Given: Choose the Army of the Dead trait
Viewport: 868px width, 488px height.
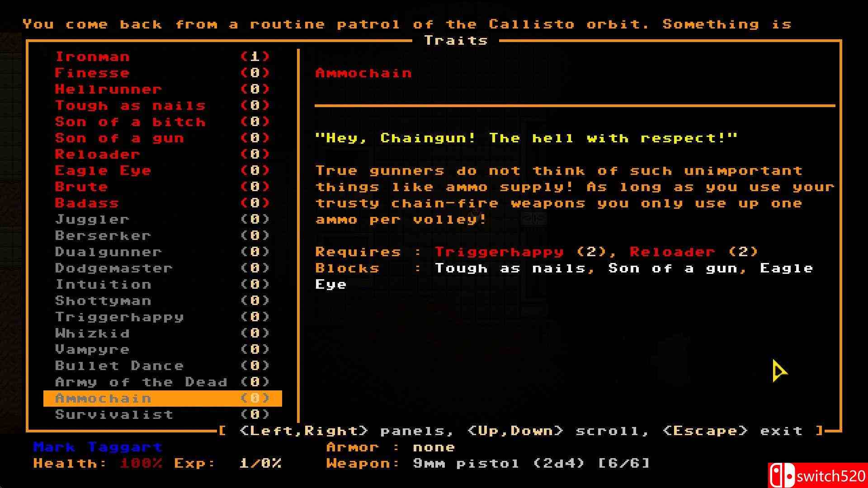Looking at the screenshot, I should coord(141,382).
